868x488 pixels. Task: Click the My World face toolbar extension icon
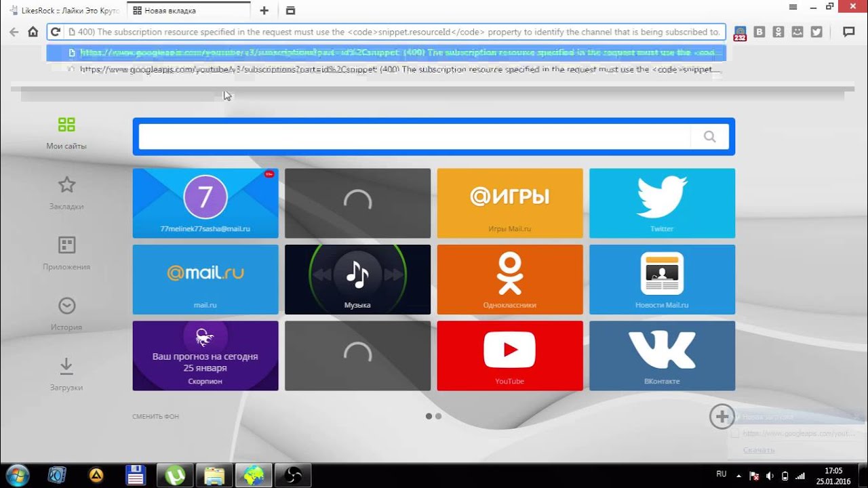tap(797, 32)
